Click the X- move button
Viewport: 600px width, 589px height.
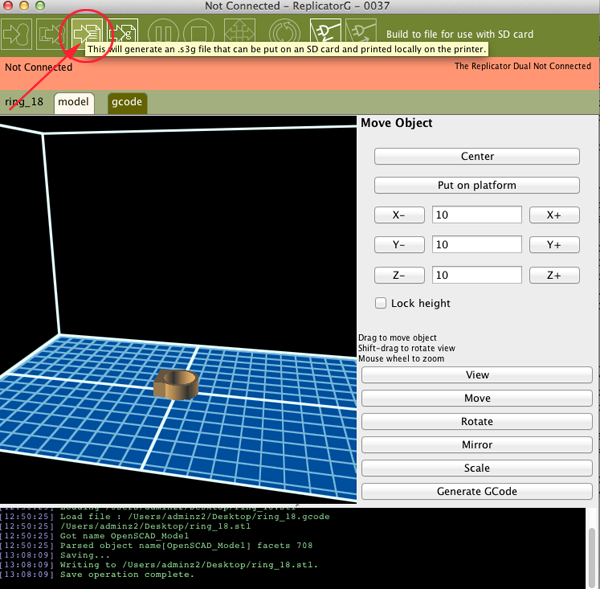tap(399, 215)
